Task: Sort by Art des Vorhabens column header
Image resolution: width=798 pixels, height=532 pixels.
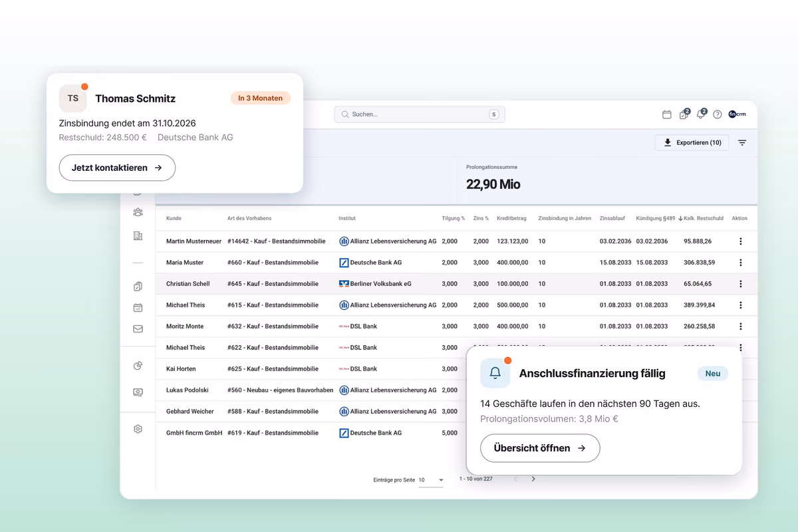Action: click(x=249, y=218)
